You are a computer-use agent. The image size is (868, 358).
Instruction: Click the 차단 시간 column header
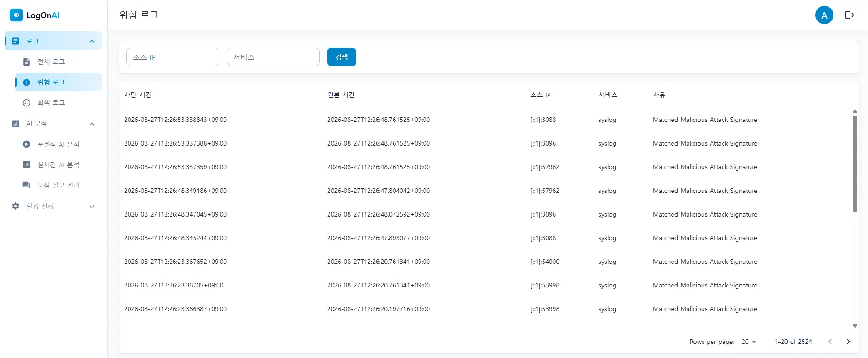[138, 95]
